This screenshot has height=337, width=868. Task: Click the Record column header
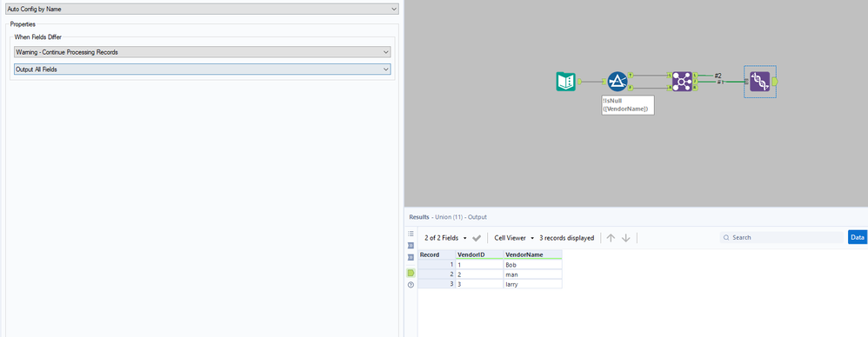437,254
